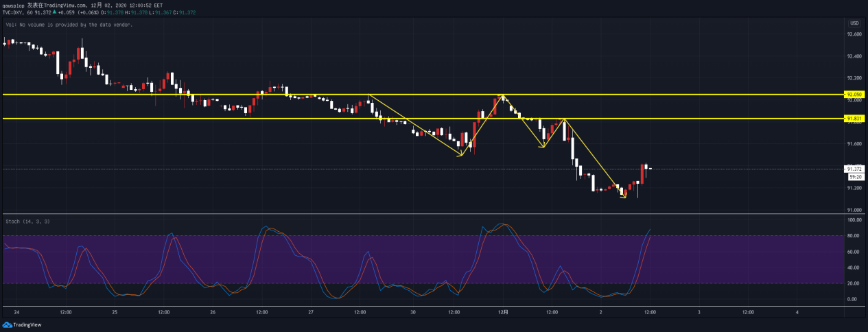Click the dotted current price line
Viewport: 868px width, 332px height.
tap(343, 169)
